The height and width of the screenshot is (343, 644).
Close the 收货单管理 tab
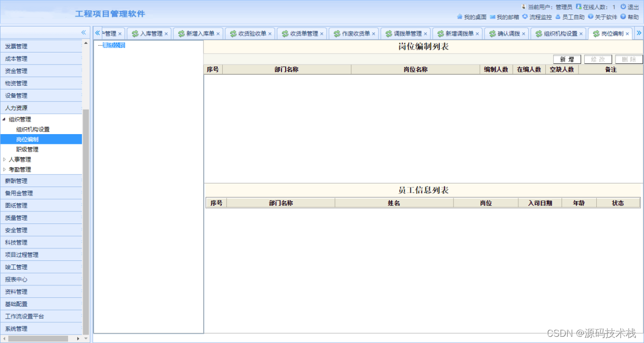coord(322,34)
